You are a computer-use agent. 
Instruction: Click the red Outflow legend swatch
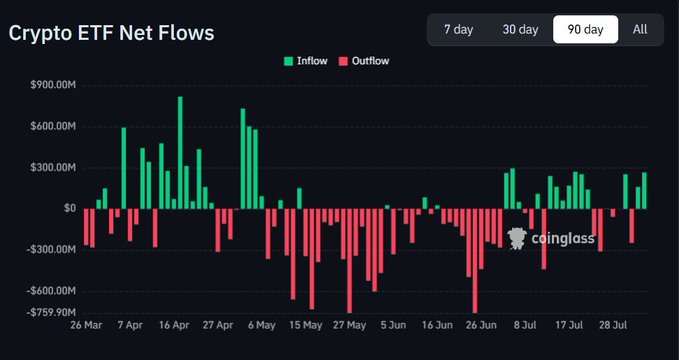[x=343, y=61]
